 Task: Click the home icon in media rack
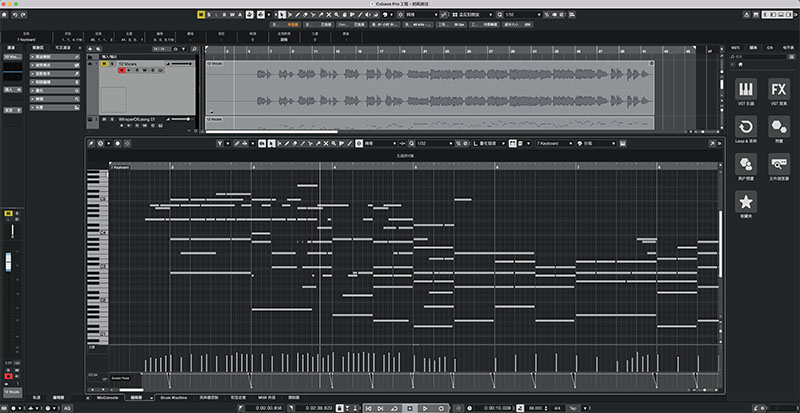coord(741,65)
